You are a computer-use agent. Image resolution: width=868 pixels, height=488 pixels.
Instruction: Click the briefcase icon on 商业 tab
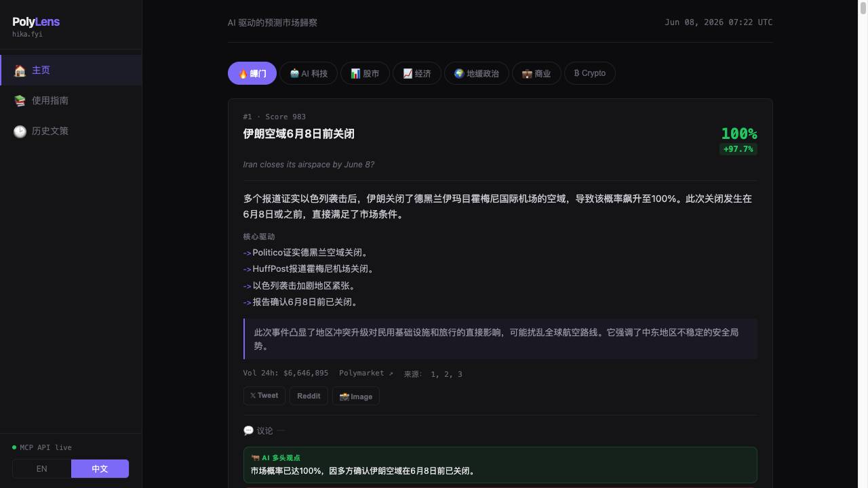click(x=527, y=73)
